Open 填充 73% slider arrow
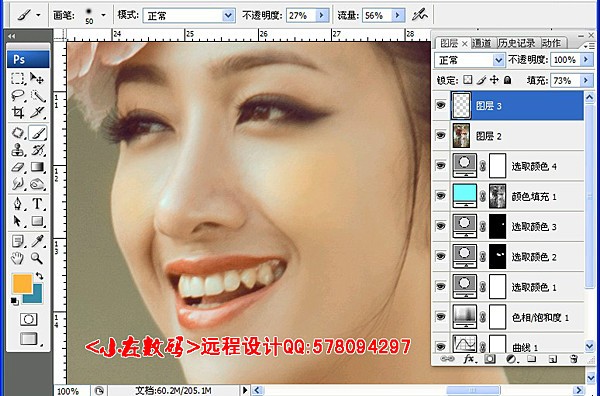600x396 pixels. click(585, 80)
